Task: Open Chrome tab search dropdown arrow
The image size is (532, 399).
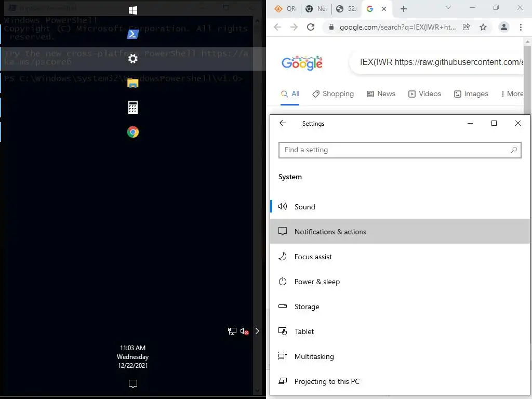Action: point(448,7)
